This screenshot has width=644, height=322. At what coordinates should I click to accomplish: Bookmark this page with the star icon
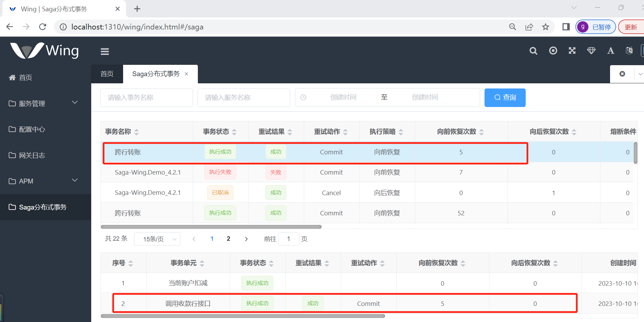coord(545,27)
